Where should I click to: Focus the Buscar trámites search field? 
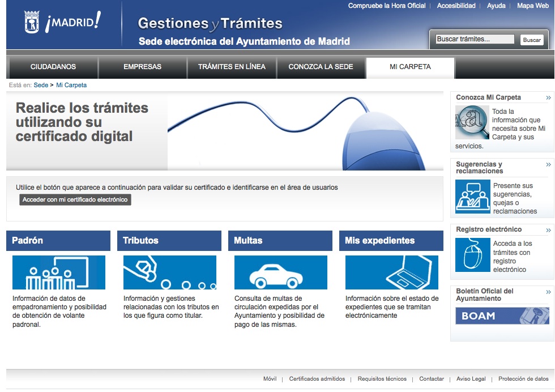(x=475, y=39)
